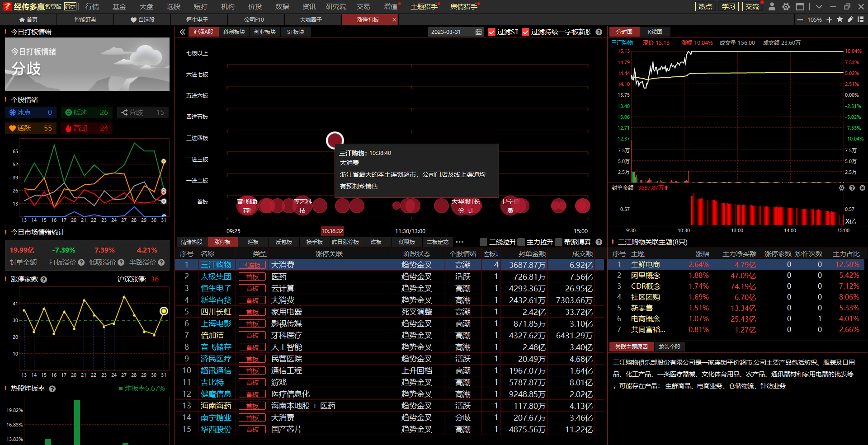Open the user account icon
The height and width of the screenshot is (445, 868).
772,6
